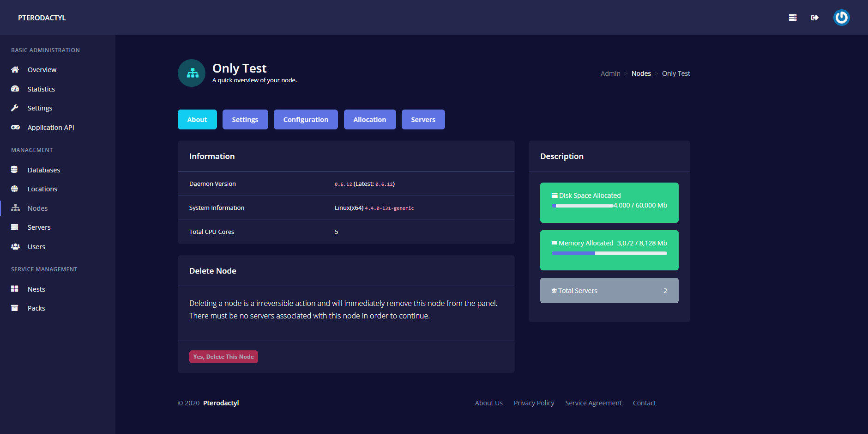Click the Packs archive icon

tap(15, 308)
